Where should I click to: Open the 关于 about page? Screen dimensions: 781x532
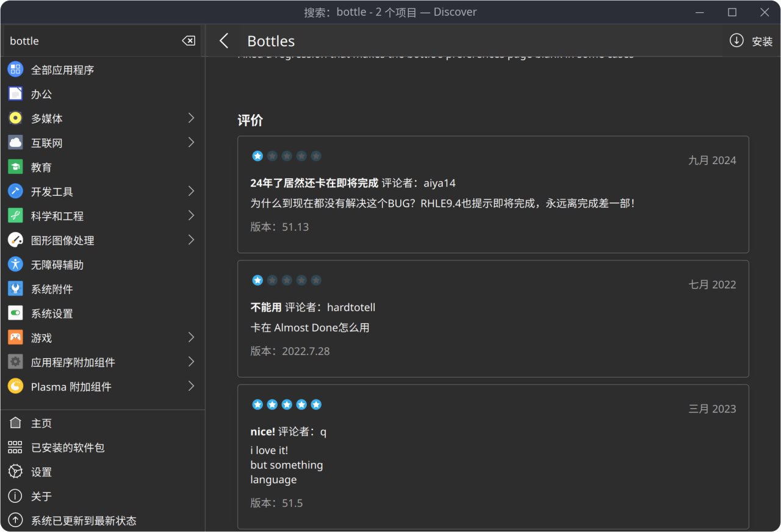41,497
